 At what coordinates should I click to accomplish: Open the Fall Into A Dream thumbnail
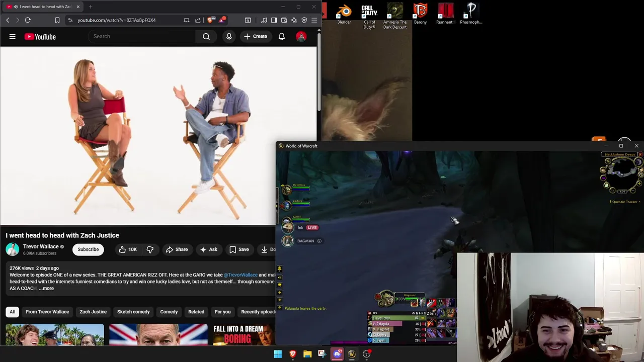[x=244, y=335]
